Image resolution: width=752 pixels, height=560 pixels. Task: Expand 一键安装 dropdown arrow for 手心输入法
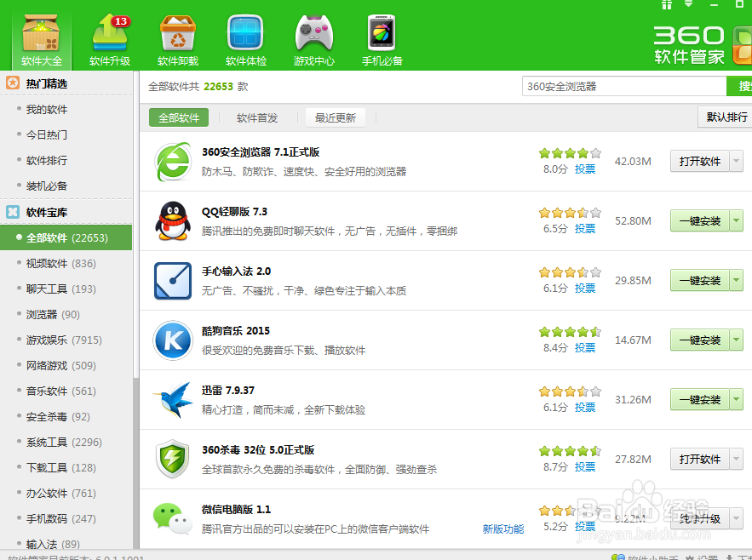736,280
